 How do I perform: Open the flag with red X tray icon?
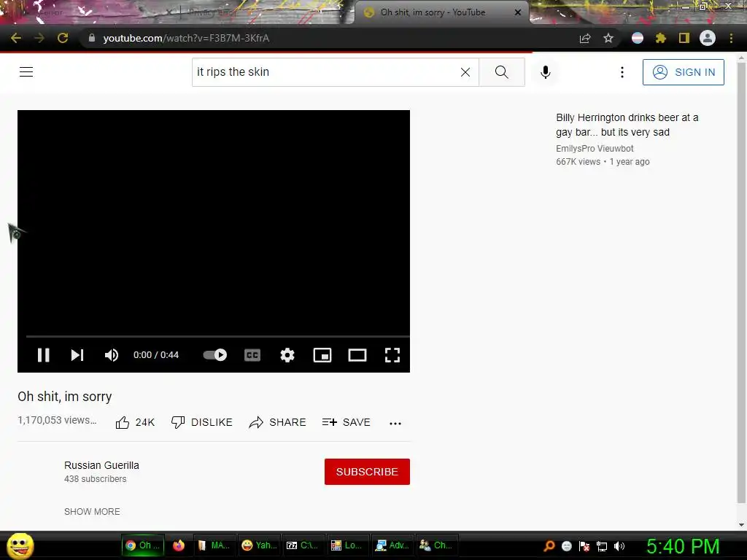[x=584, y=546]
